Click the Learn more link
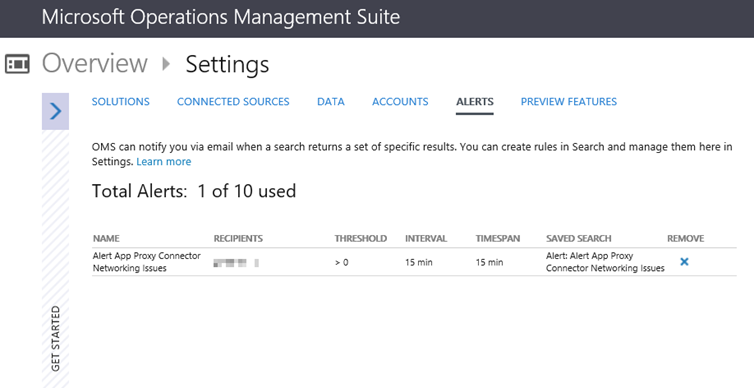The width and height of the screenshot is (754, 388). (163, 162)
